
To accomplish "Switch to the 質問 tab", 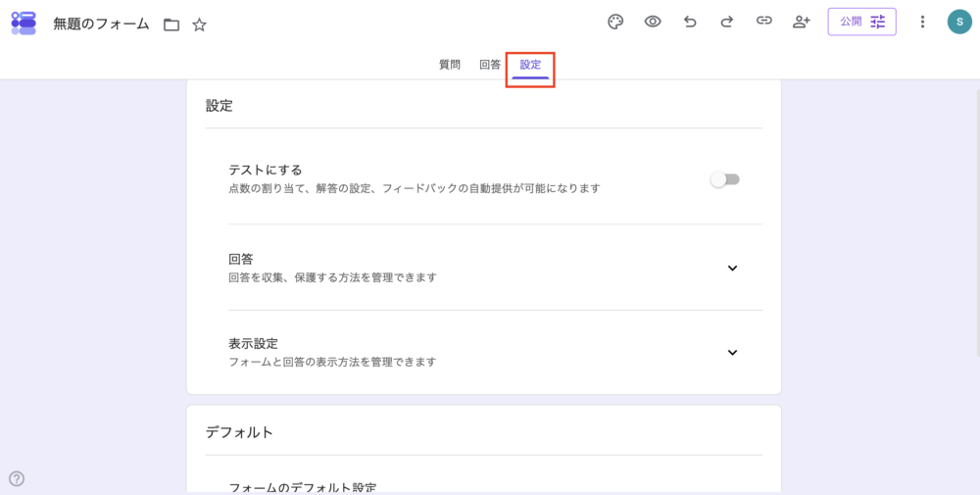I will click(450, 65).
